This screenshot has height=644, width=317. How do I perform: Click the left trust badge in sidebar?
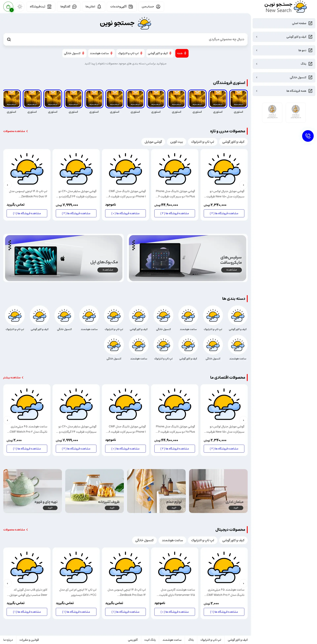272,113
